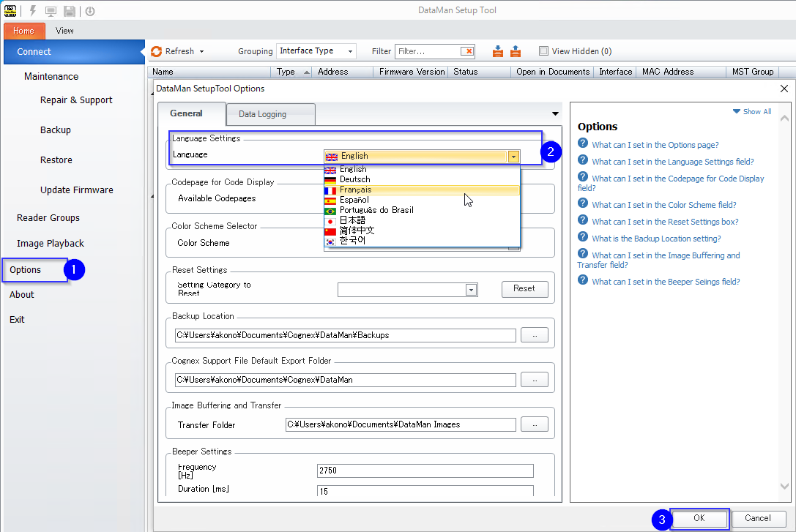
Task: Open the Interface Type grouping dropdown
Action: pyautogui.click(x=350, y=50)
